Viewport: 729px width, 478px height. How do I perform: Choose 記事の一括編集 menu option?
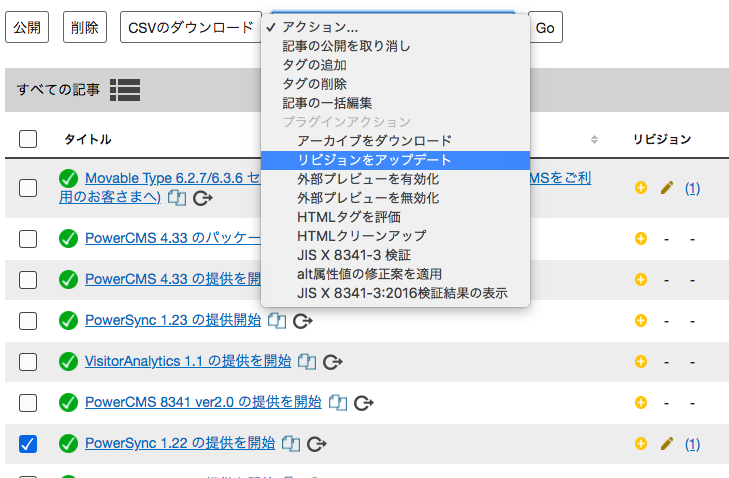[x=395, y=103]
